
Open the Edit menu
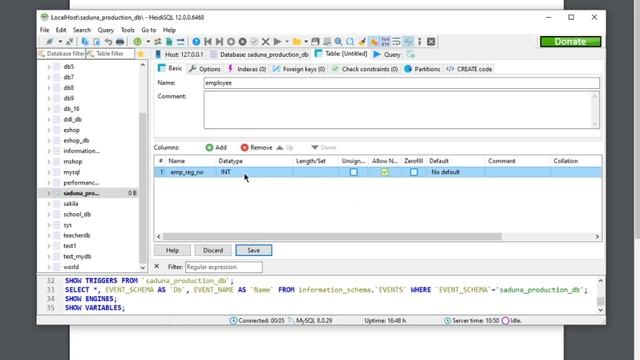(x=61, y=30)
